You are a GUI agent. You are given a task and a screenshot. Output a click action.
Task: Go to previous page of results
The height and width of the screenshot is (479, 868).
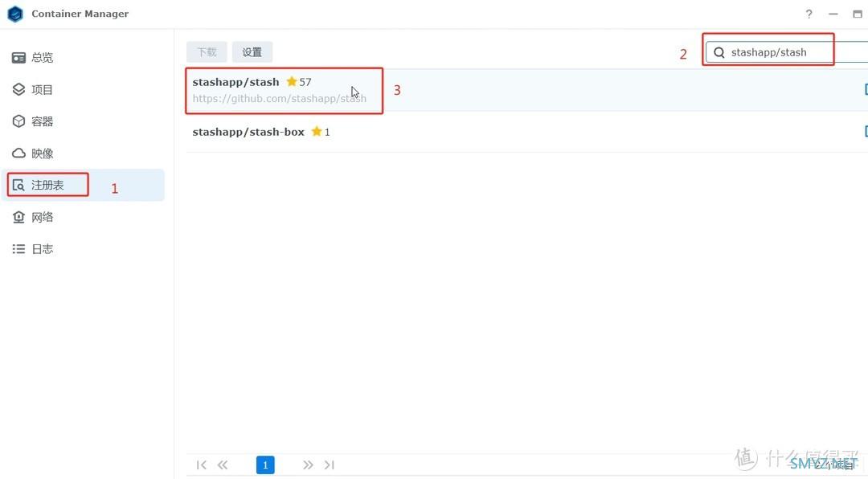[223, 465]
